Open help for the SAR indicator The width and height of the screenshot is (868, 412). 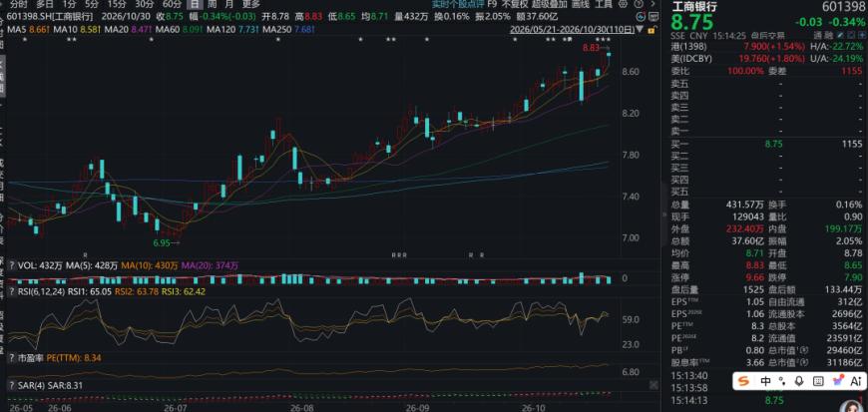pyautogui.click(x=11, y=385)
